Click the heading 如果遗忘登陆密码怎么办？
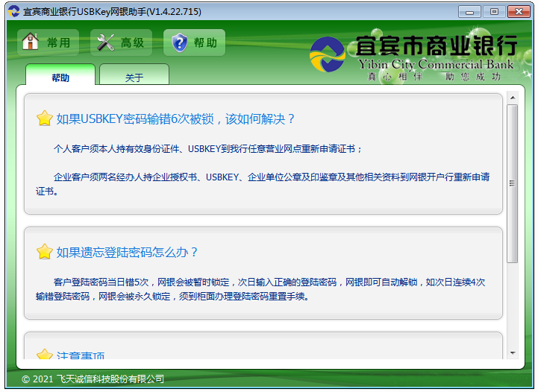This screenshot has width=538, height=392. [128, 253]
